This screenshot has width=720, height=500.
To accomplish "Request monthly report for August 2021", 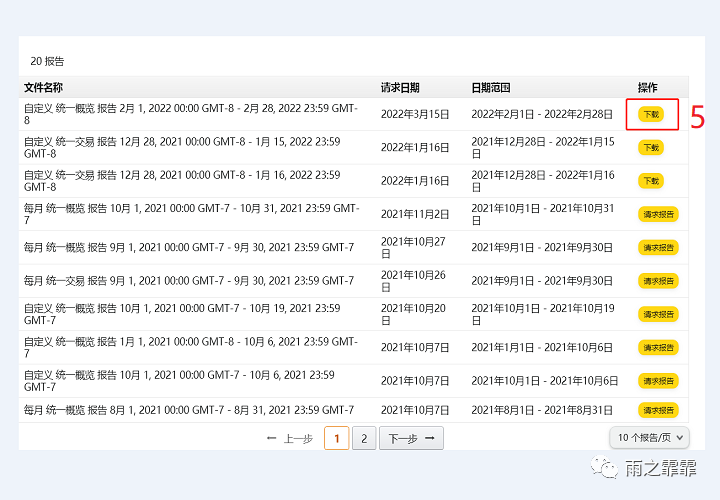I will 658,410.
